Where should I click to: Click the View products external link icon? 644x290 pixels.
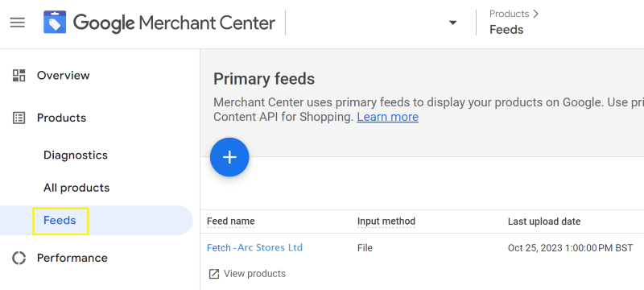pos(214,274)
